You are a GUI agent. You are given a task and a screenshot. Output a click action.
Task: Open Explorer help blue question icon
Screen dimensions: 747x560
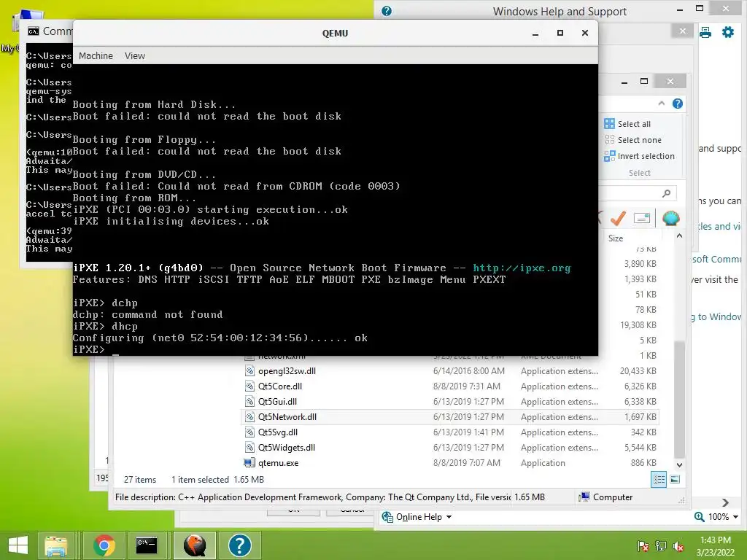pyautogui.click(x=678, y=104)
